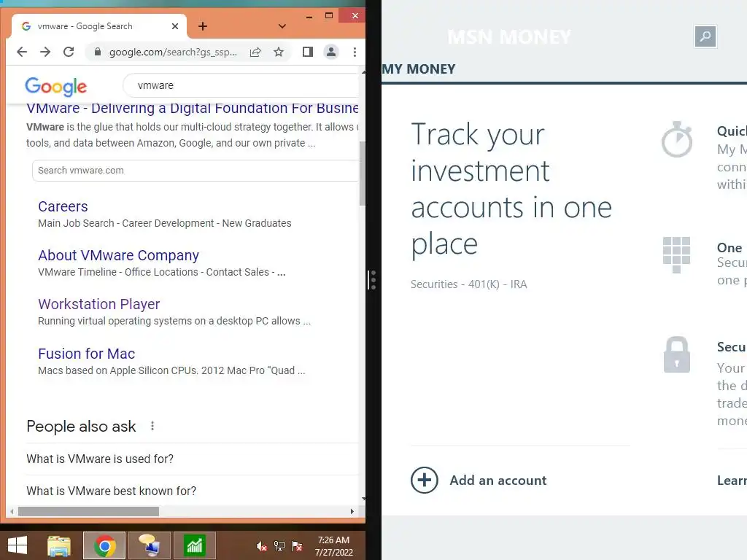Open Fusion for Mac link

click(x=87, y=354)
